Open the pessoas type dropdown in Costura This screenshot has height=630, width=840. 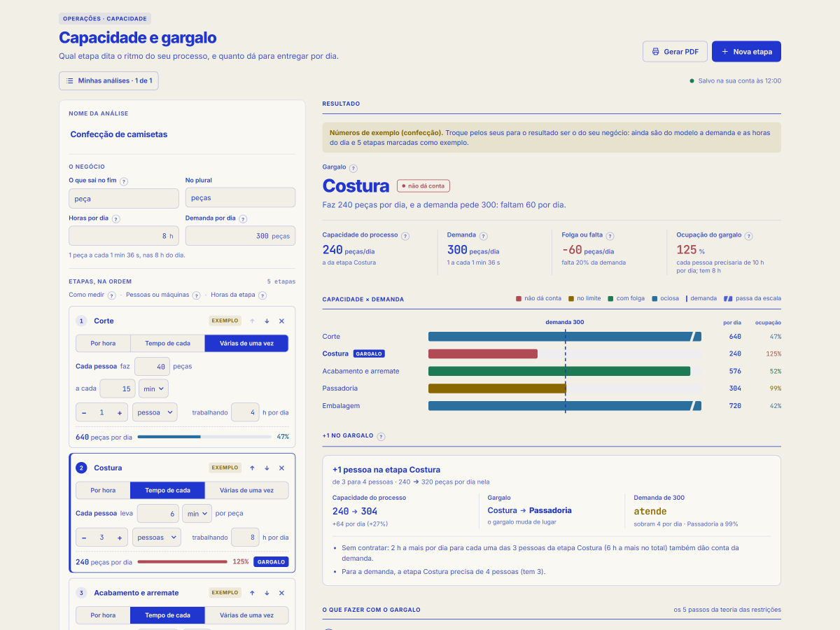[x=157, y=538]
